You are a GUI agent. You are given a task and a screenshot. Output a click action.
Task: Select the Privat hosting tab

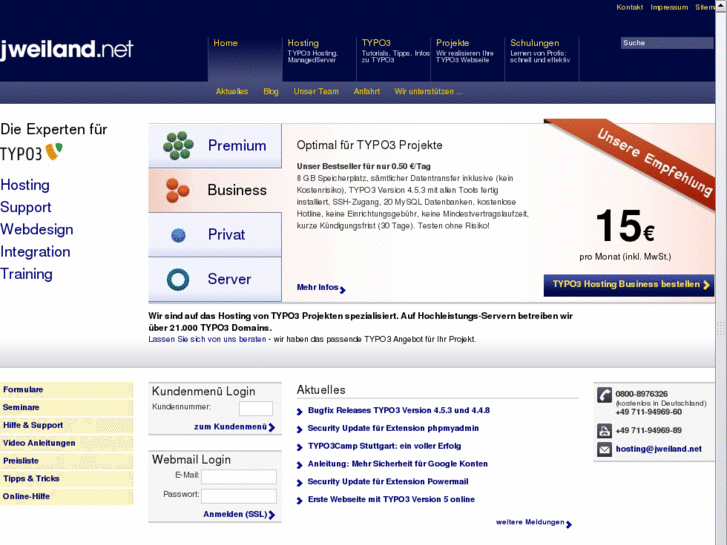(x=215, y=235)
